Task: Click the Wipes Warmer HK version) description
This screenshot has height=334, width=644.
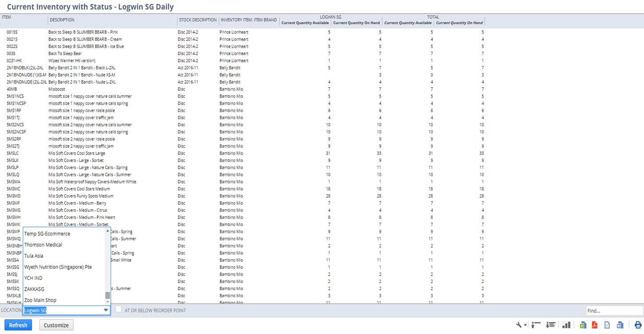Action: pos(72,61)
